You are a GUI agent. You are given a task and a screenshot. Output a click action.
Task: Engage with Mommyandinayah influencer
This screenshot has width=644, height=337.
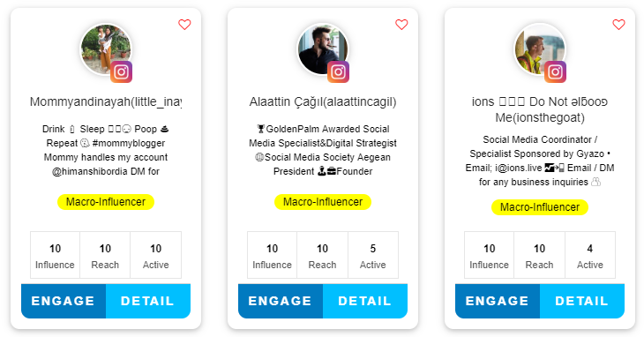[64, 301]
